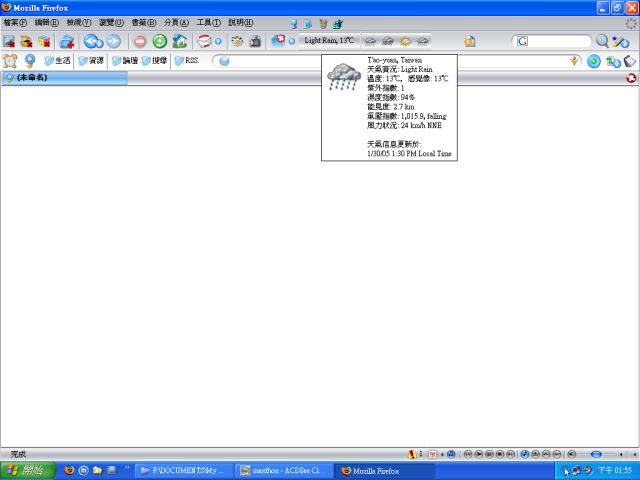Image resolution: width=640 pixels, height=480 pixels.
Task: Open the 論壇 bookmark folder
Action: click(125, 61)
